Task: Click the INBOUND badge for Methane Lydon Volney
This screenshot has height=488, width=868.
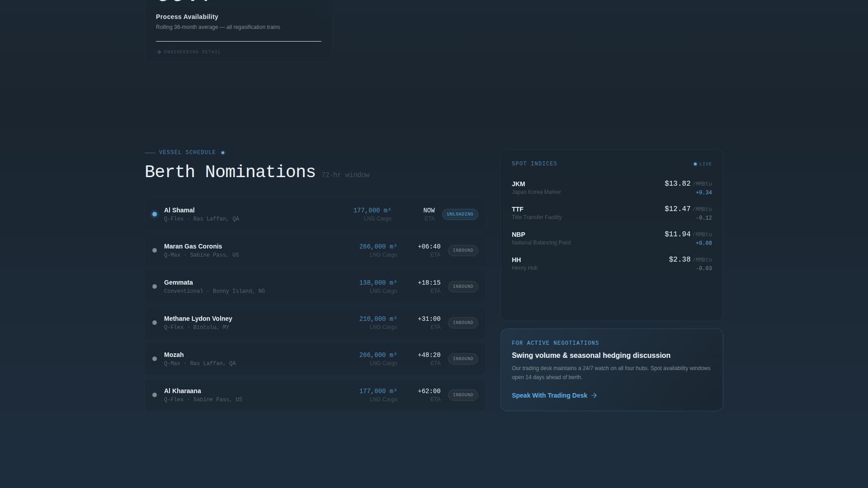Action: click(x=463, y=323)
